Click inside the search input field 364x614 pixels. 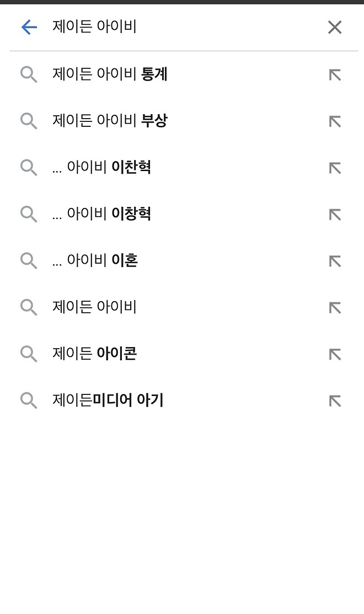click(165, 27)
